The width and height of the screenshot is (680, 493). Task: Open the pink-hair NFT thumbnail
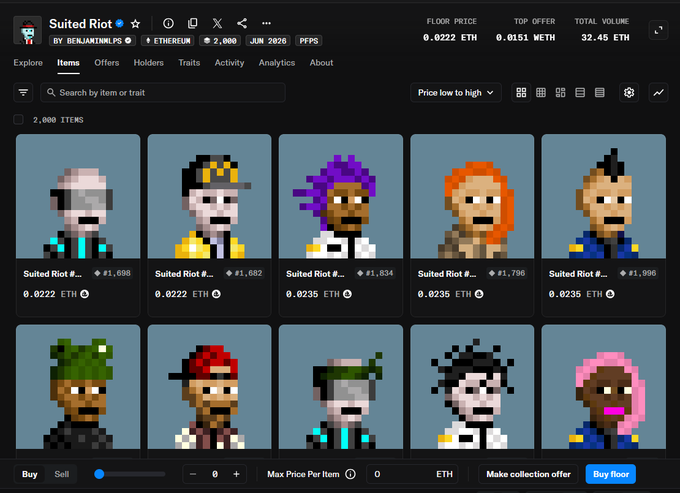[x=604, y=387]
